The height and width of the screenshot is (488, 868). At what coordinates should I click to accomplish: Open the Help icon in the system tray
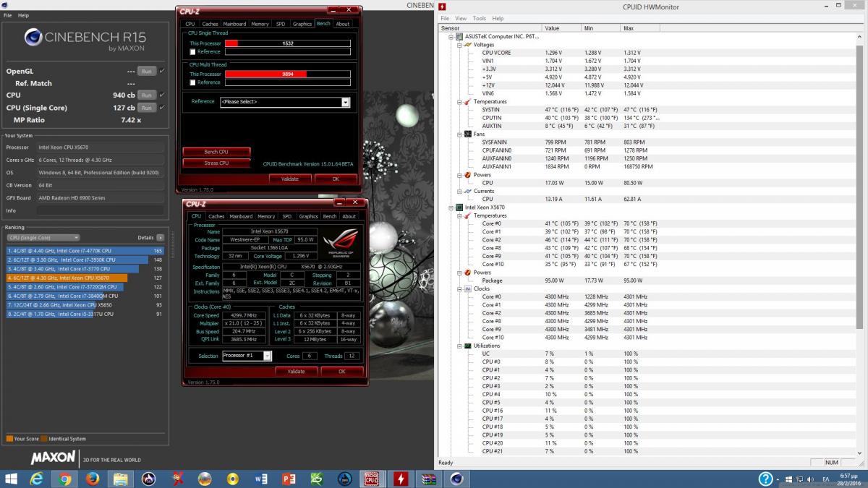tap(765, 479)
